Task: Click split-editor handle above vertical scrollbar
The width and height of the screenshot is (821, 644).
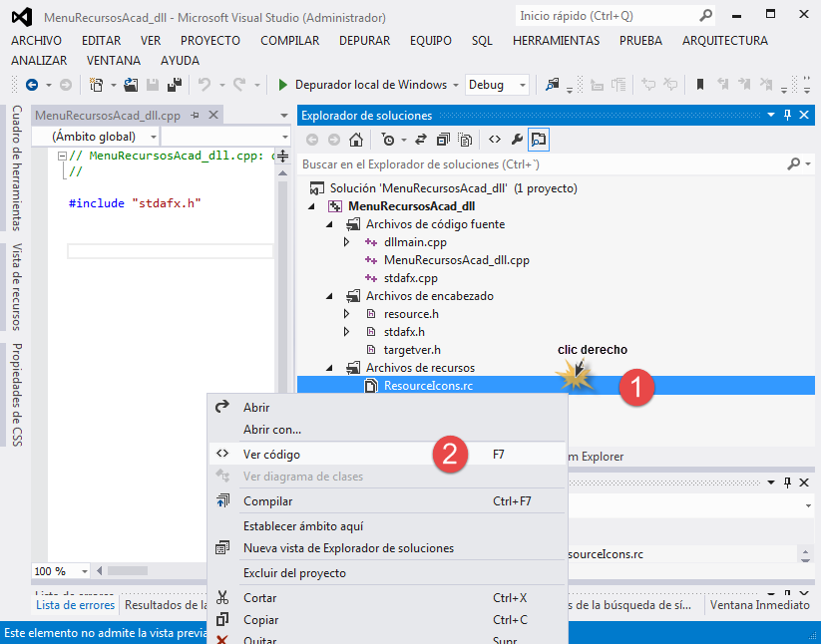Action: (282, 156)
